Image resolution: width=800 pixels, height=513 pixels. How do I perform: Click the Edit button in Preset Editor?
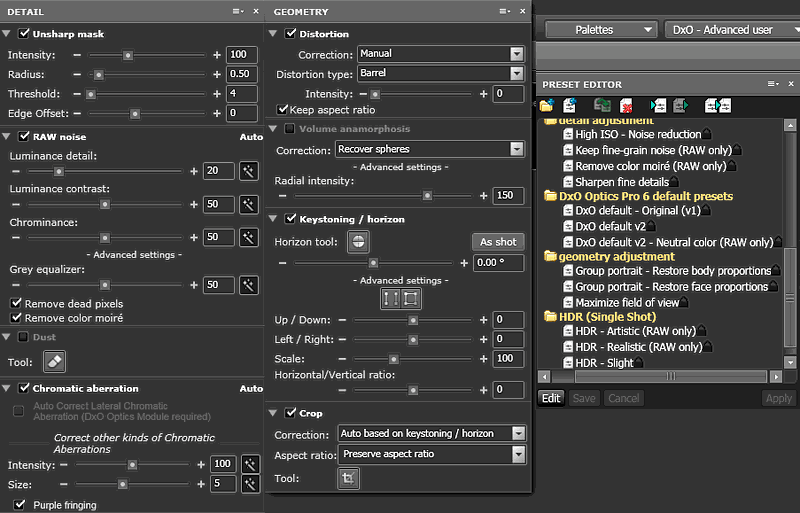click(x=551, y=398)
